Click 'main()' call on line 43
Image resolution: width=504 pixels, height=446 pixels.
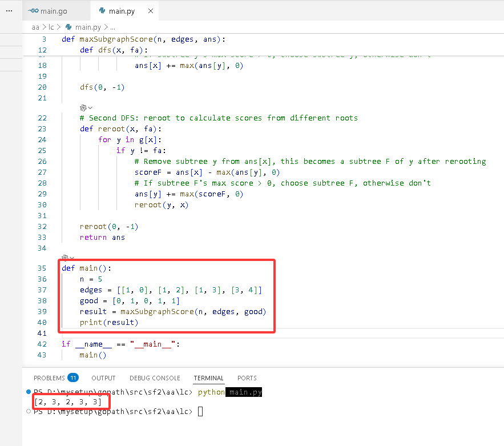(93, 355)
